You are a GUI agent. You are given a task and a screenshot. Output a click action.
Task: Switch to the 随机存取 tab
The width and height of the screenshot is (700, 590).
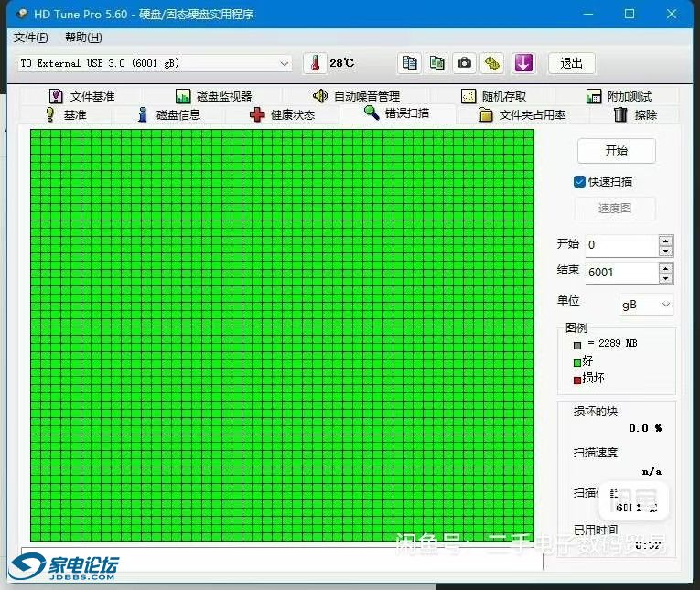(494, 96)
